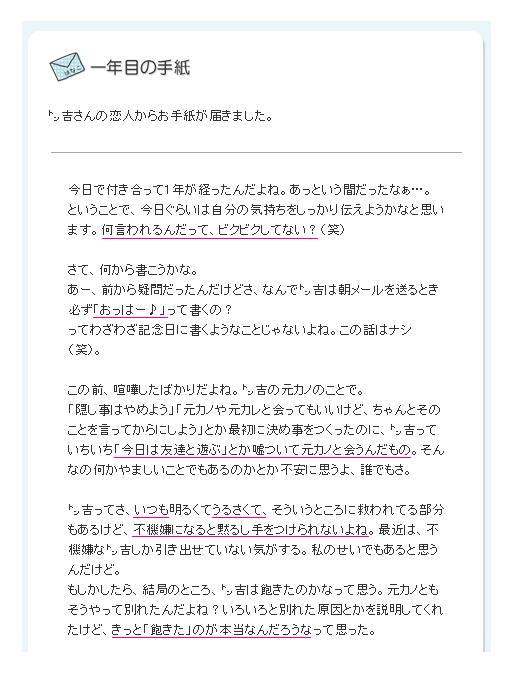Click underlined phrase 「今日は友達と遊ぶ」とか嘘ついて
This screenshot has width=528, height=682.
[x=207, y=449]
